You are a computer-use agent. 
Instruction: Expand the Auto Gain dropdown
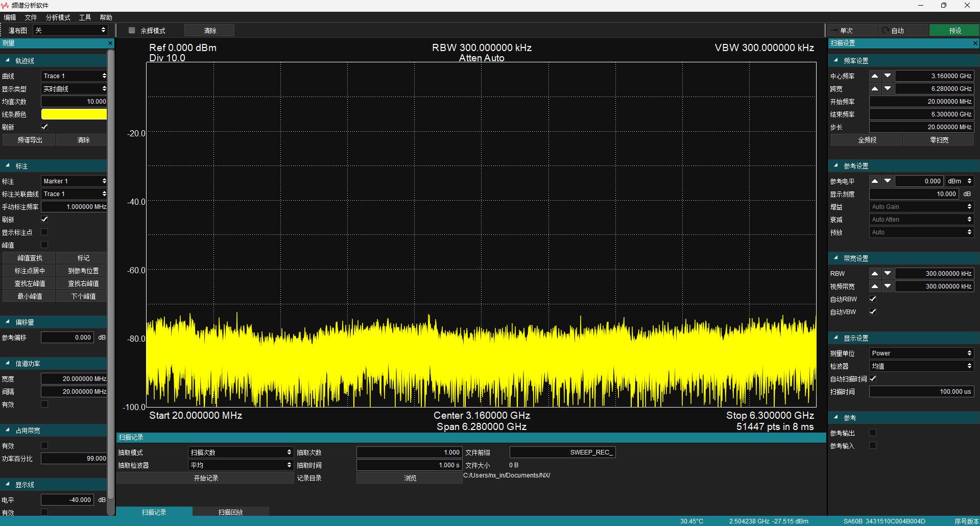(x=921, y=206)
